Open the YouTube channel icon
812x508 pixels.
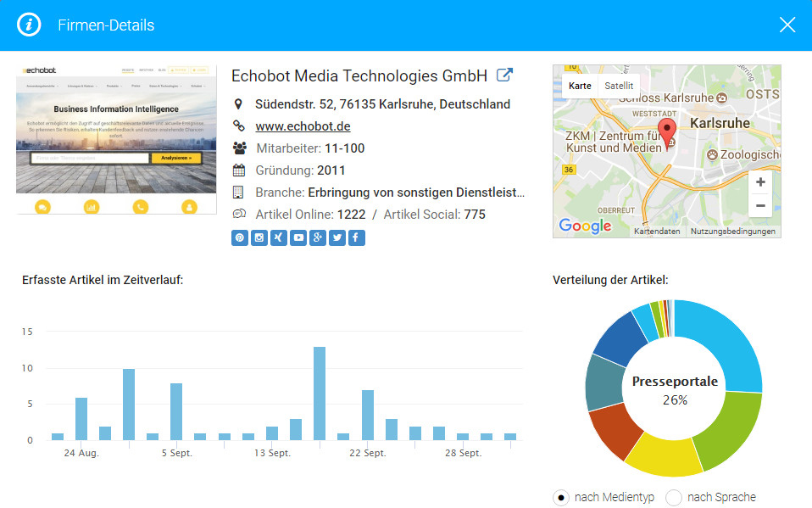pyautogui.click(x=298, y=238)
